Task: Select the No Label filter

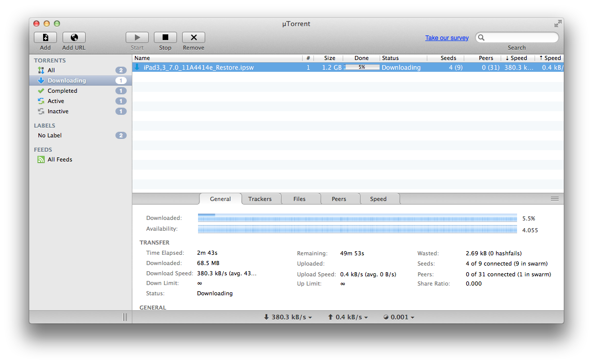Action: coord(81,135)
